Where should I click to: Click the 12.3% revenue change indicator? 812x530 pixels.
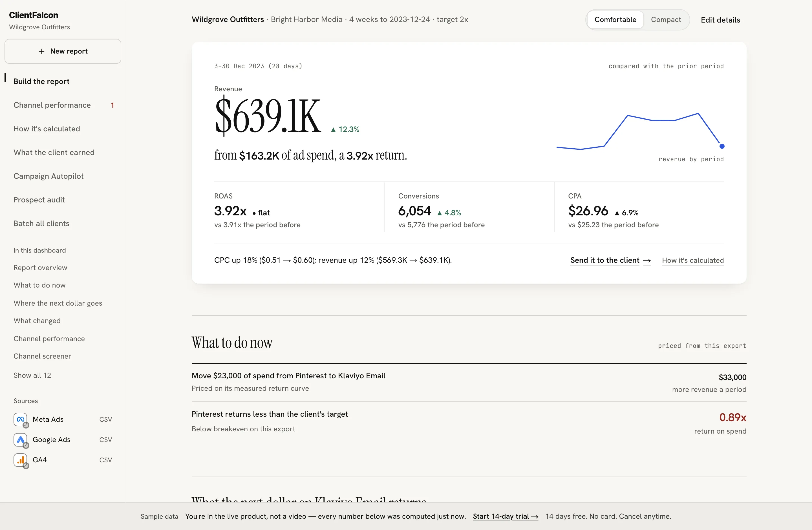(345, 129)
